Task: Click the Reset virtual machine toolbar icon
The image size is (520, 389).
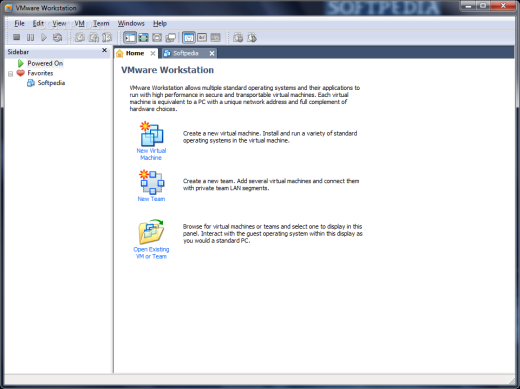Action: click(x=58, y=37)
